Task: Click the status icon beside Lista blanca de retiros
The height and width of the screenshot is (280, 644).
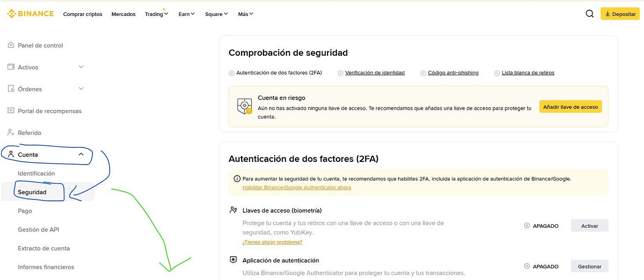Action: 497,73
